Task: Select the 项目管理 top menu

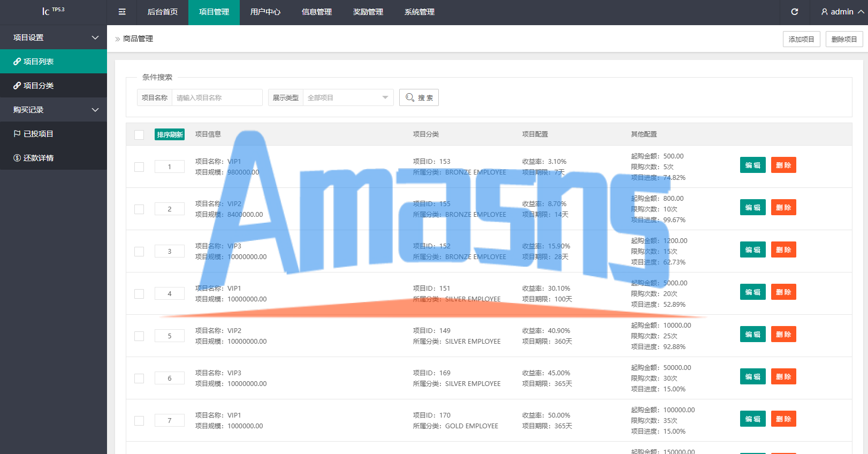Action: coord(214,12)
